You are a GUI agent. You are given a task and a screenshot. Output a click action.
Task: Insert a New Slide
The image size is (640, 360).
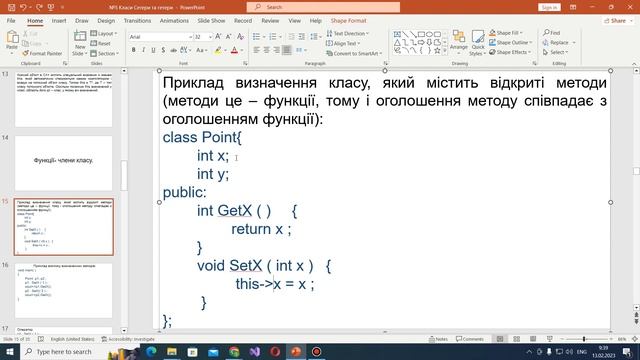coord(80,43)
